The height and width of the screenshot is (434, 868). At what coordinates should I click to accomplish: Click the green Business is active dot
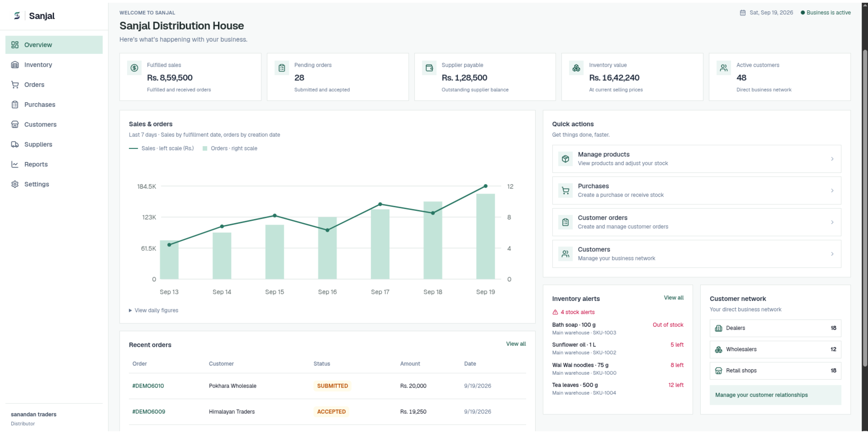point(803,12)
